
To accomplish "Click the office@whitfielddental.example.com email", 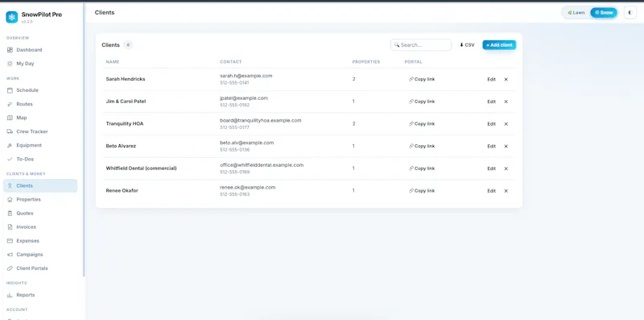I will pos(262,165).
